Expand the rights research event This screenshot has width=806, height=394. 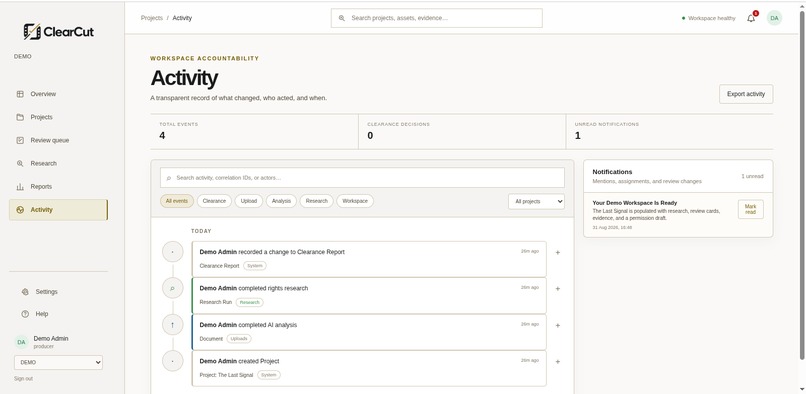pos(558,289)
